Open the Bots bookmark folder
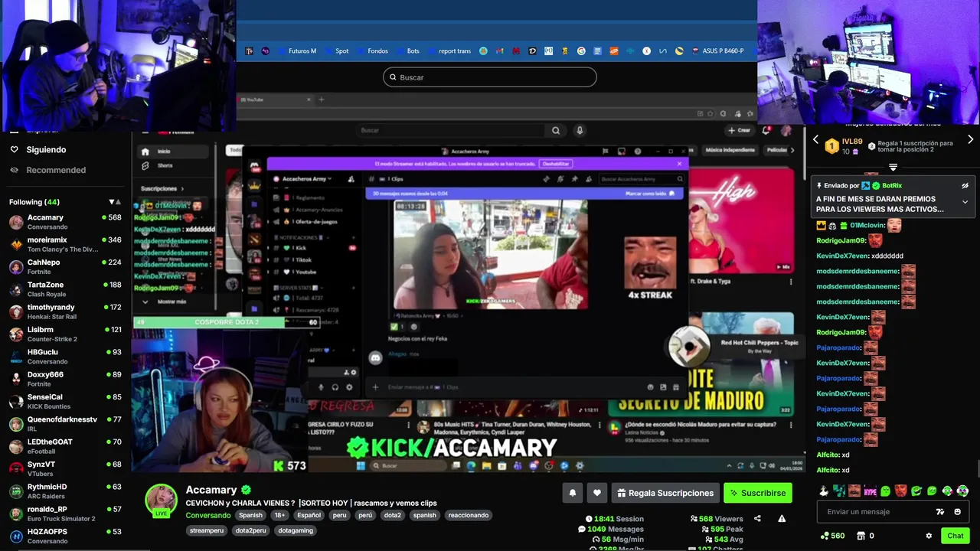Image resolution: width=980 pixels, height=551 pixels. [407, 51]
